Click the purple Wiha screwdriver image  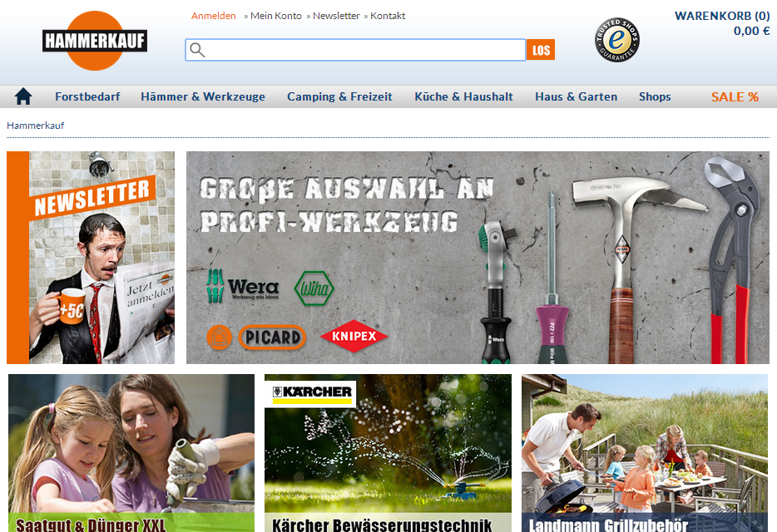pyautogui.click(x=552, y=278)
